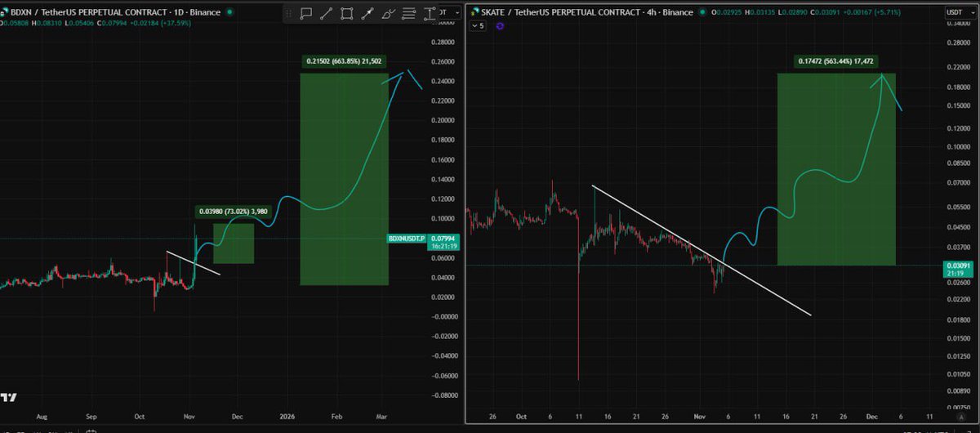Select the callout annotation tool in floating toolbar

pyautogui.click(x=306, y=13)
